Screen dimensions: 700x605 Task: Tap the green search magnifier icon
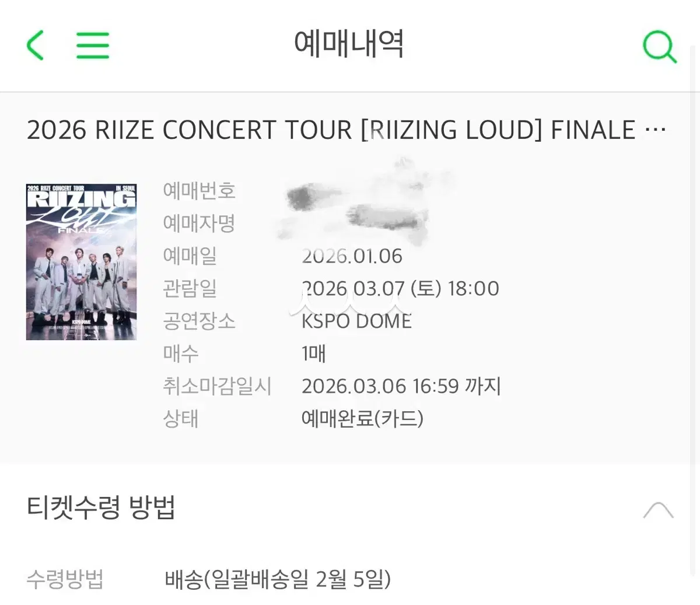click(x=659, y=46)
